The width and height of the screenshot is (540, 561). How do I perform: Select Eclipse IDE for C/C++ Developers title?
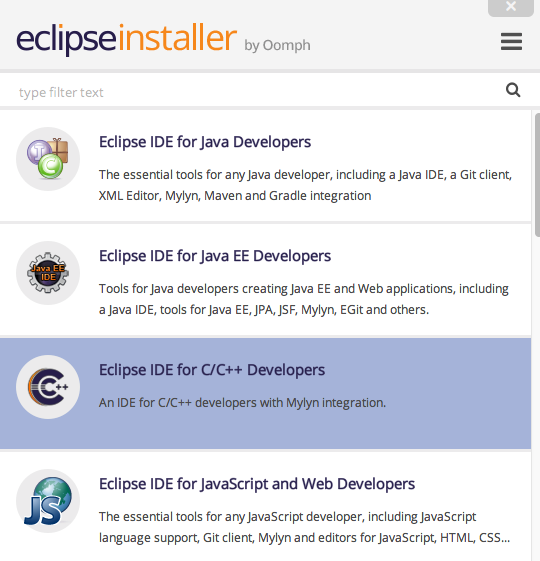pos(212,370)
